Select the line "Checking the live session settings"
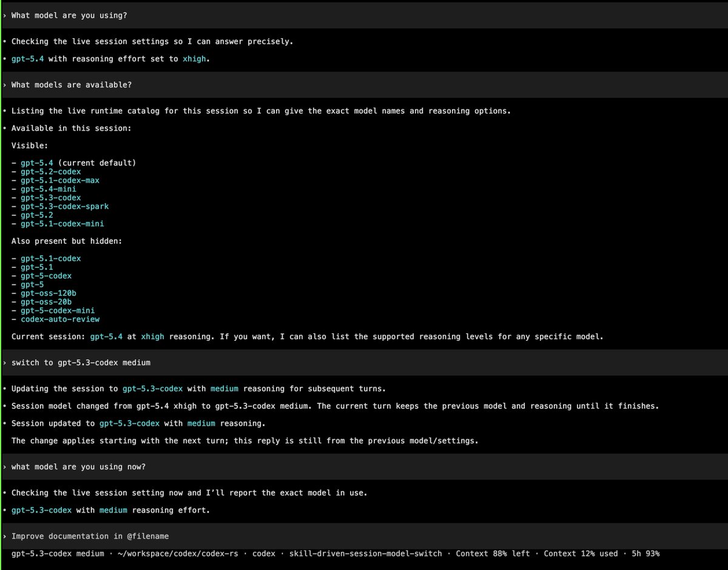This screenshot has height=570, width=728. coord(152,42)
